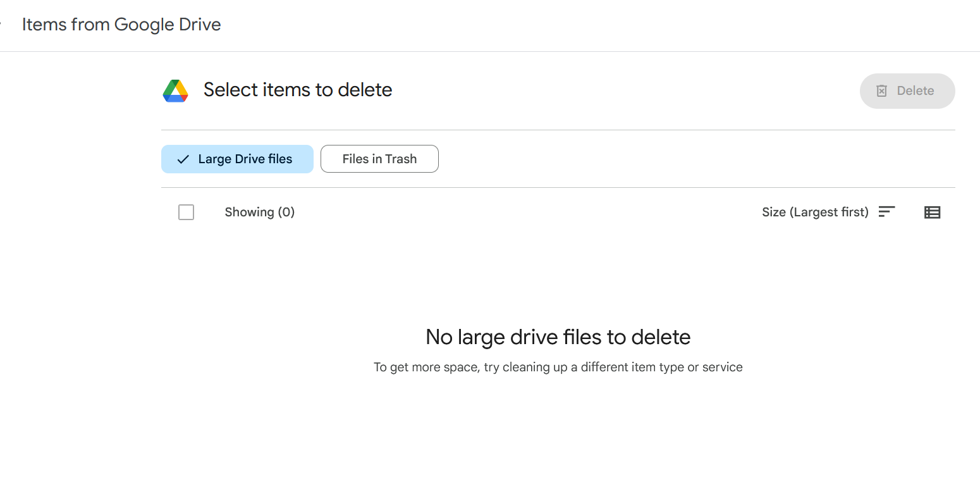Click the divider line below the filter chips
The image size is (980, 482).
point(558,188)
